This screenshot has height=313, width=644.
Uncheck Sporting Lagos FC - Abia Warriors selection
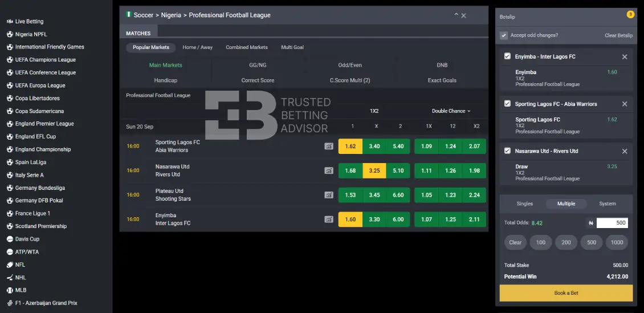[508, 104]
